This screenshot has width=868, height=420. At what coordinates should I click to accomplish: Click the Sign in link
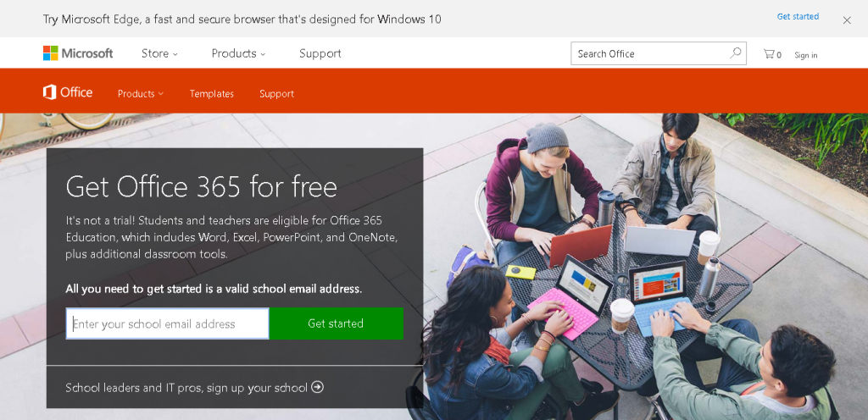click(806, 55)
